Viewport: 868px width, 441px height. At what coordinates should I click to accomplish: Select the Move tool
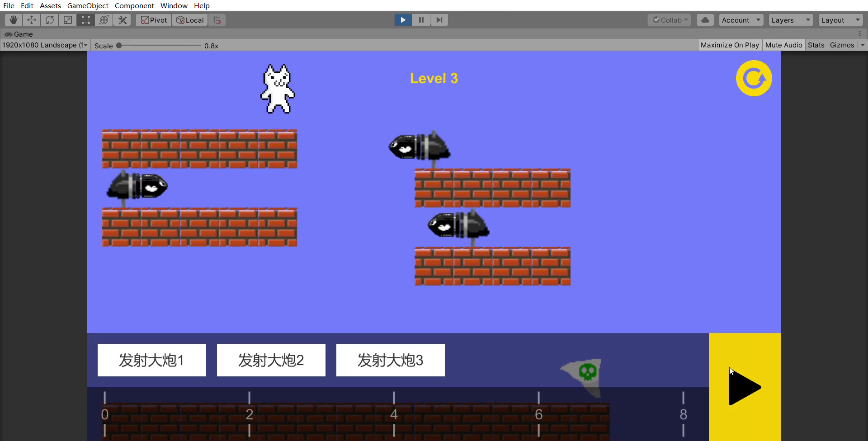point(32,20)
